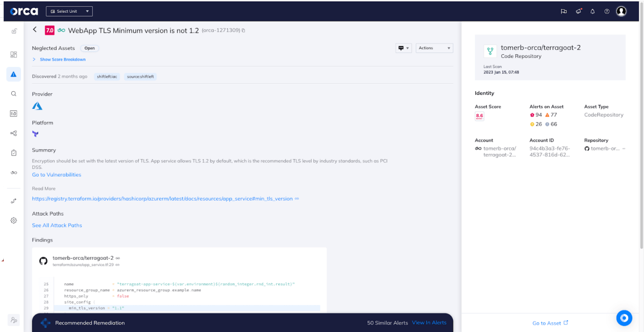Open the flag icon in the top bar
644x332 pixels.
pyautogui.click(x=564, y=11)
